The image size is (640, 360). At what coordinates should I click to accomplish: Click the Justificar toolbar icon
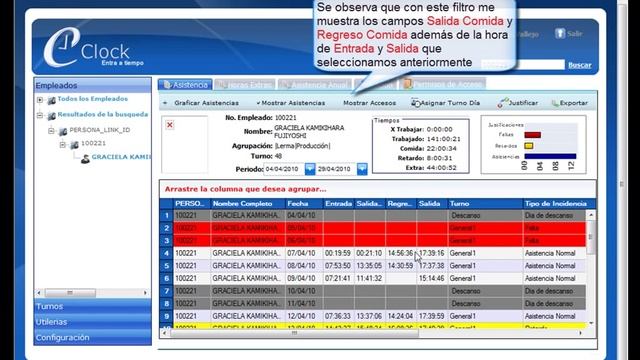click(x=502, y=103)
